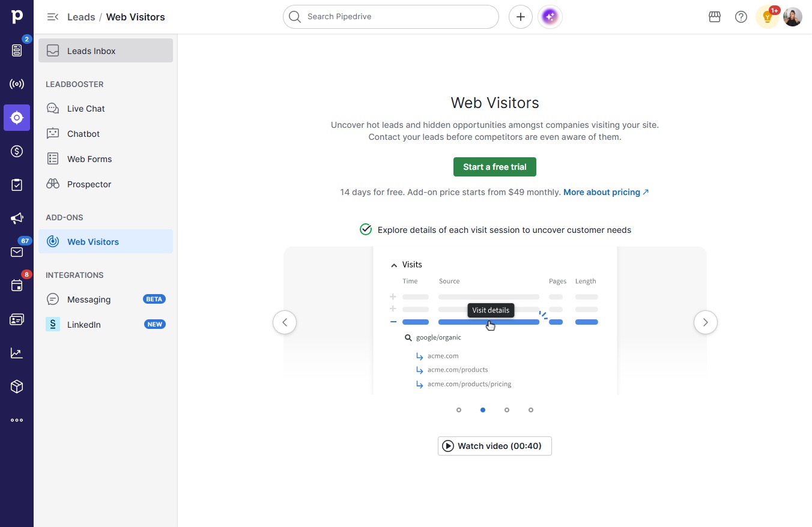The width and height of the screenshot is (812, 527).
Task: Select second carousel dot
Action: [x=483, y=410]
